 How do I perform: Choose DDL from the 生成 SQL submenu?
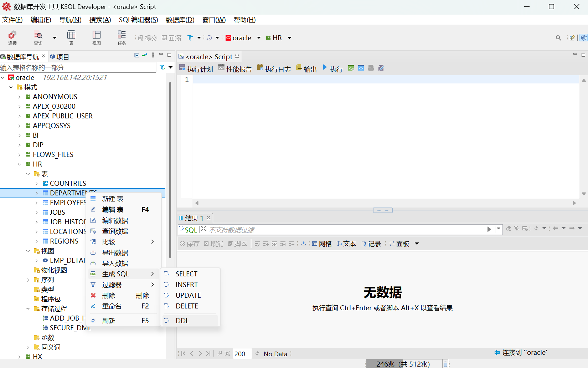(182, 321)
